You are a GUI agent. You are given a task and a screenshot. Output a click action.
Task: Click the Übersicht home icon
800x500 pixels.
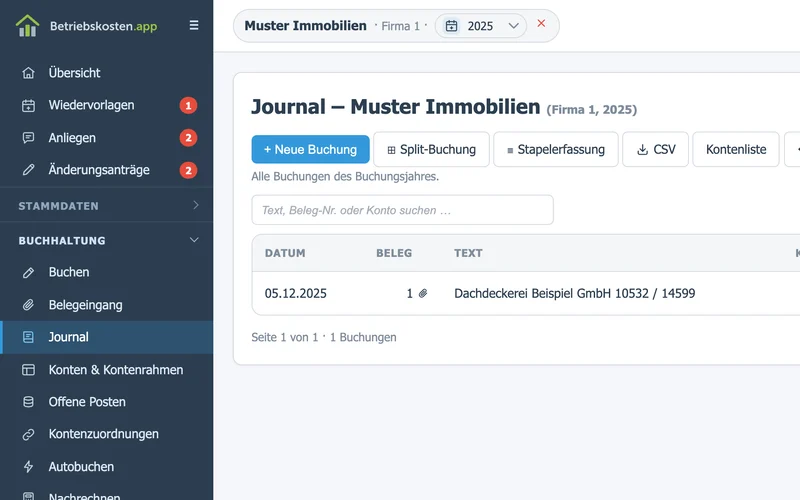click(29, 73)
